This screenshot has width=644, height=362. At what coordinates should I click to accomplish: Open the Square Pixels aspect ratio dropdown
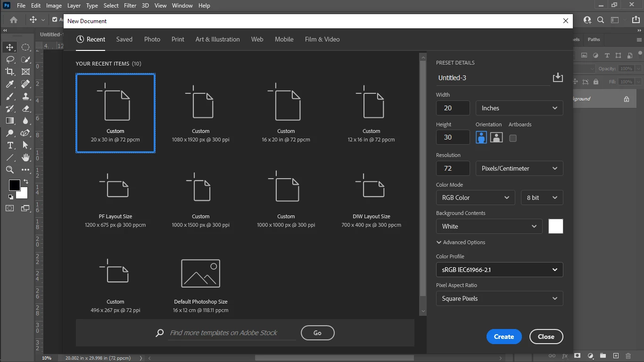tap(500, 298)
